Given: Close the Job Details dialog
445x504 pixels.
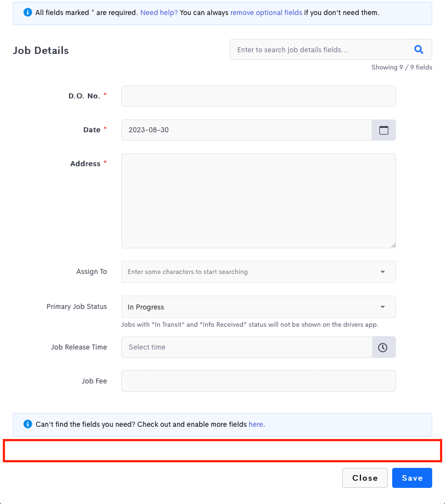Looking at the screenshot, I should point(365,478).
